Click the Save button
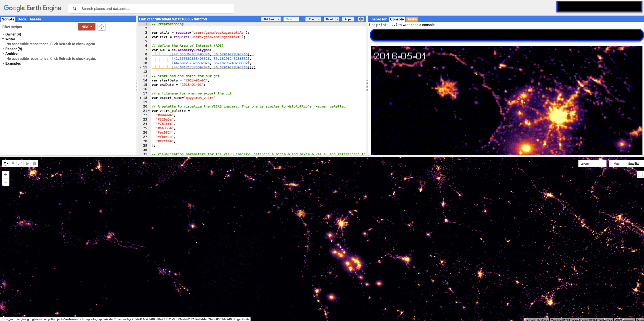 [289, 19]
